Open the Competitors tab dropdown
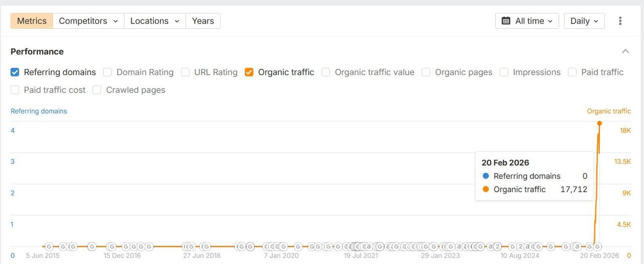 pyautogui.click(x=88, y=21)
